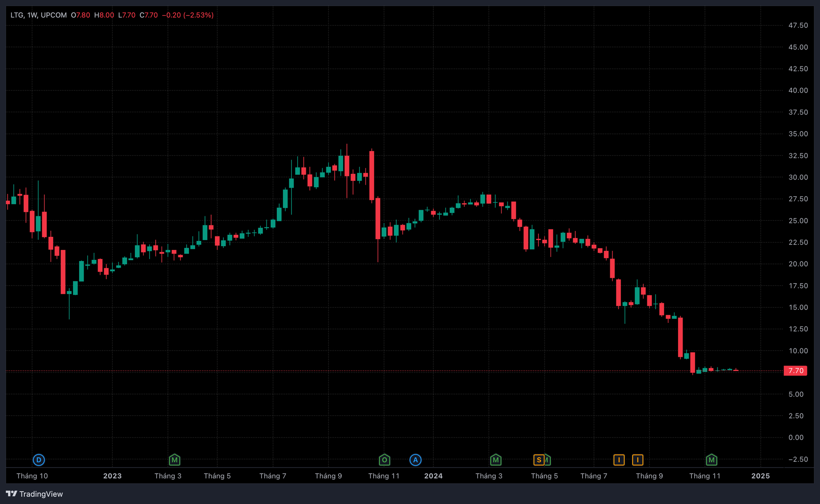Click the close value C7.70
Viewport: 820px width, 504px height.
click(x=148, y=15)
